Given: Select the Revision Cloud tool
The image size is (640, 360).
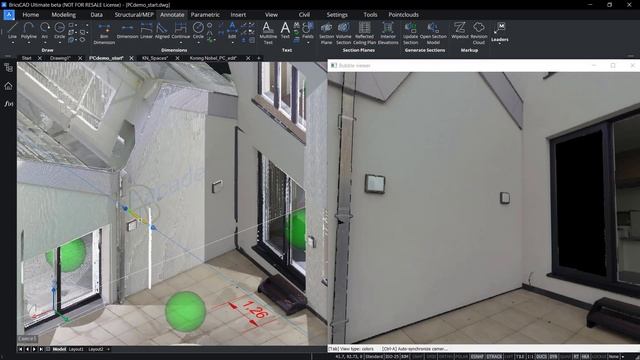Looking at the screenshot, I should [x=479, y=33].
